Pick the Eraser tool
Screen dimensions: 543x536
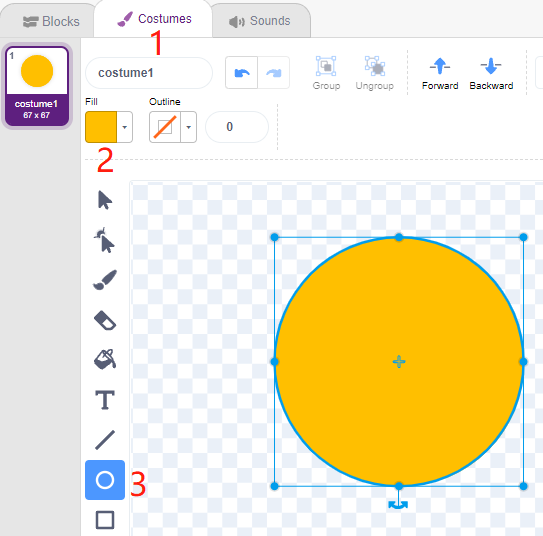pos(105,320)
